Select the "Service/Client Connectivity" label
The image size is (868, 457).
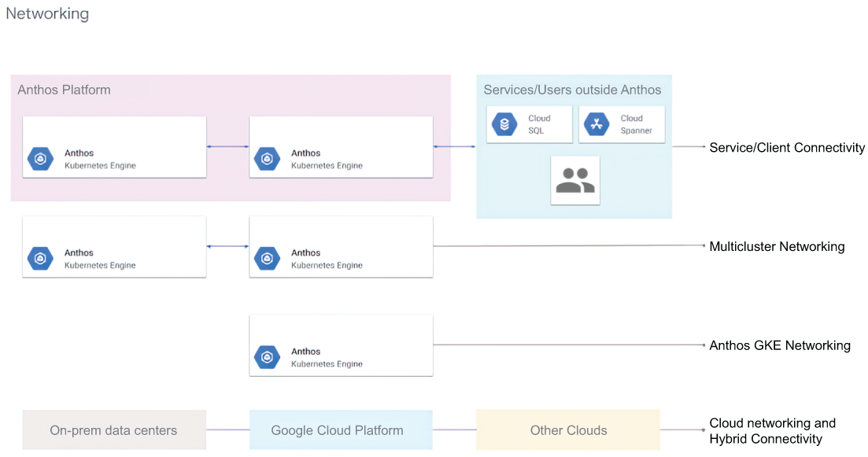787,148
